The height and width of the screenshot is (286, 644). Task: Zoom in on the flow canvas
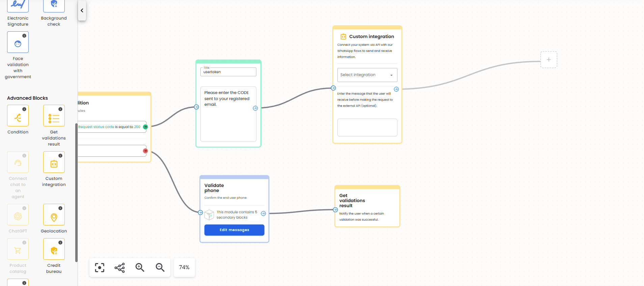coord(140,267)
